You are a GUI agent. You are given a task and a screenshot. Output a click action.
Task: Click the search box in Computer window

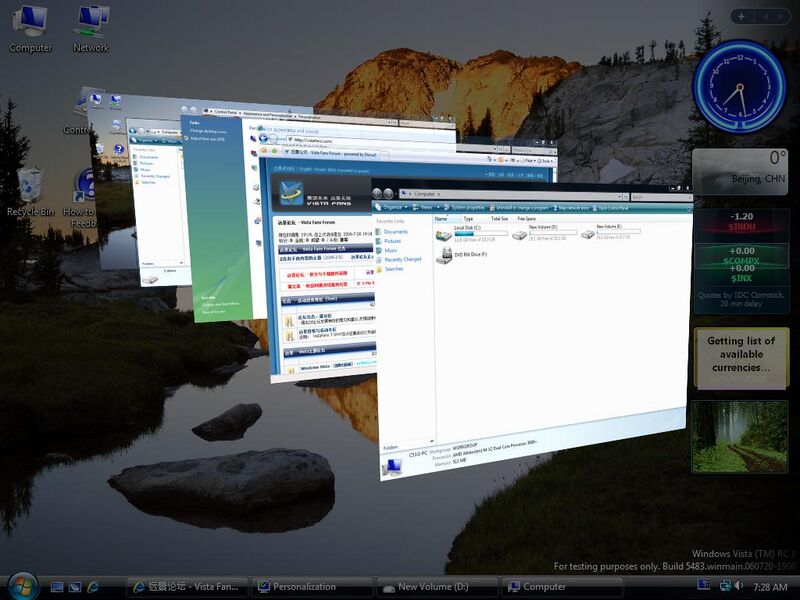[x=661, y=196]
